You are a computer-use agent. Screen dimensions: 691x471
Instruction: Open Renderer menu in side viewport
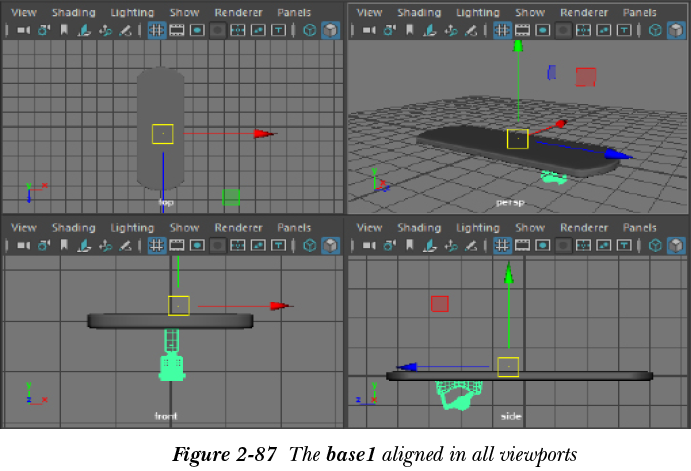pos(584,228)
